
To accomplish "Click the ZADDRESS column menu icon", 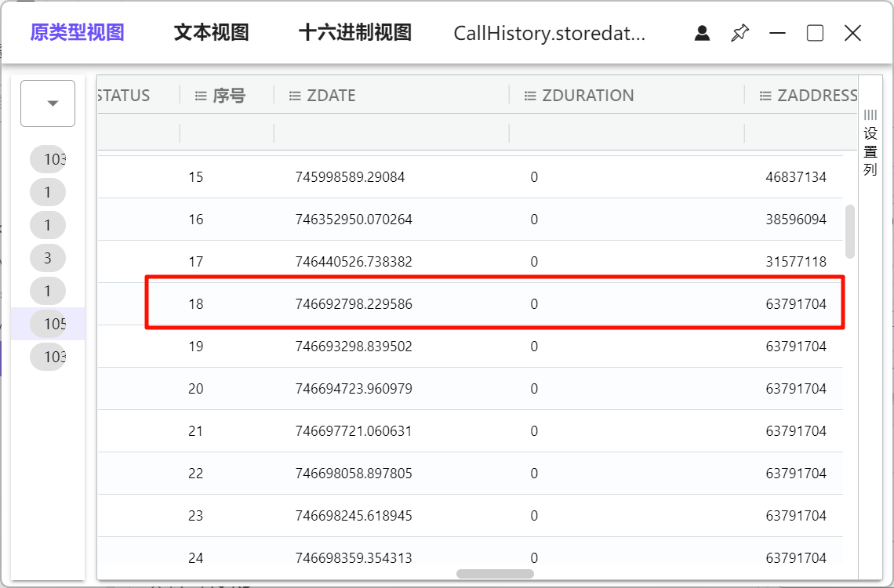I will 765,96.
